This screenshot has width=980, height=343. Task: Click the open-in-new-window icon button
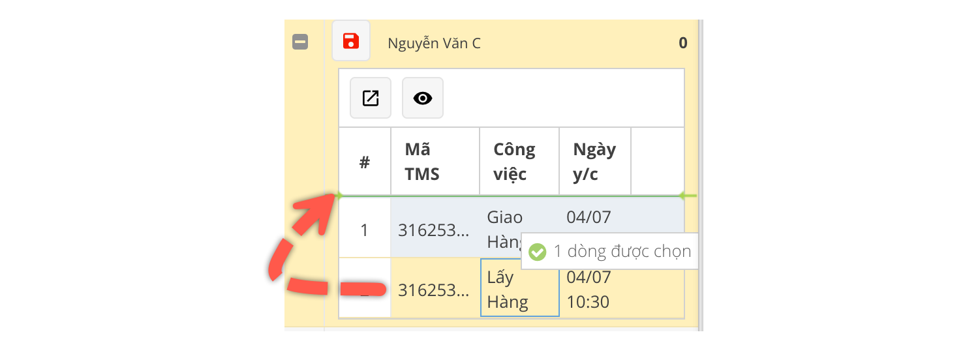point(371,98)
